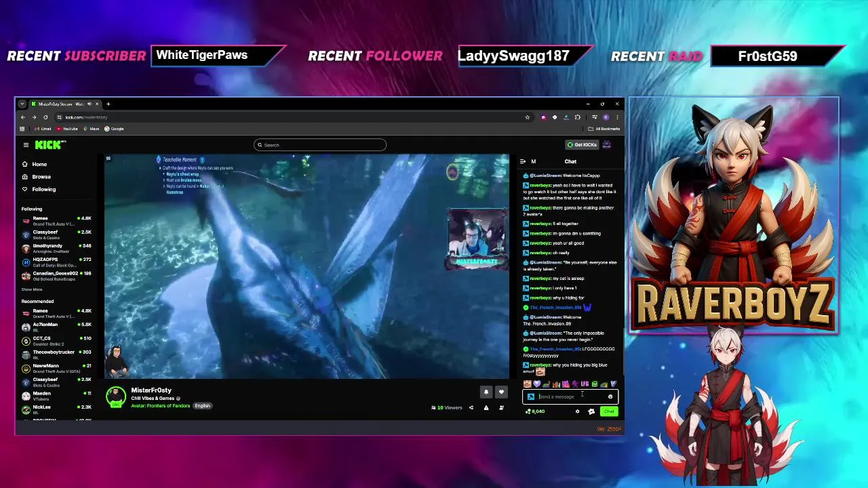Open HOZAOFPS followed channel
The image size is (868, 488).
coord(57,262)
